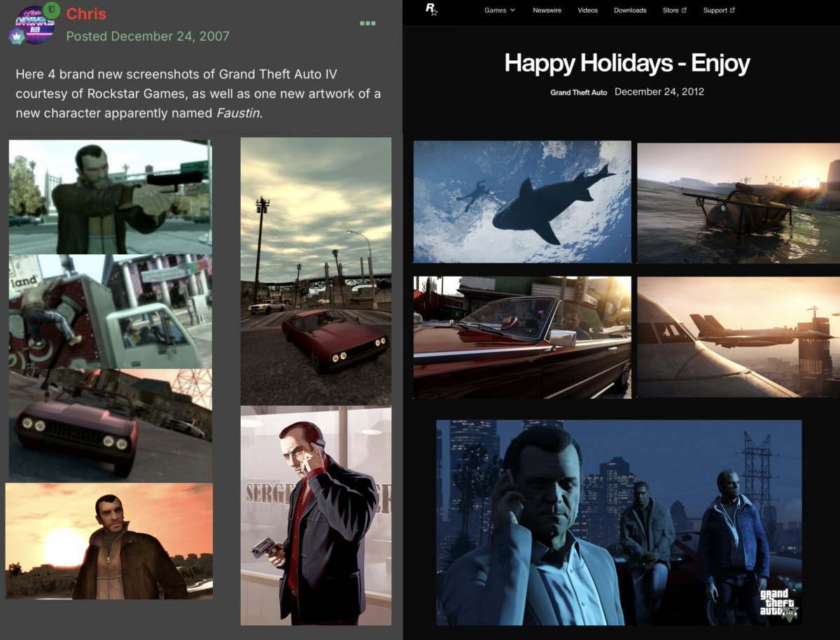This screenshot has width=840, height=640.
Task: Click the 'Happy Holidays - Enjoy' headline
Action: [627, 63]
